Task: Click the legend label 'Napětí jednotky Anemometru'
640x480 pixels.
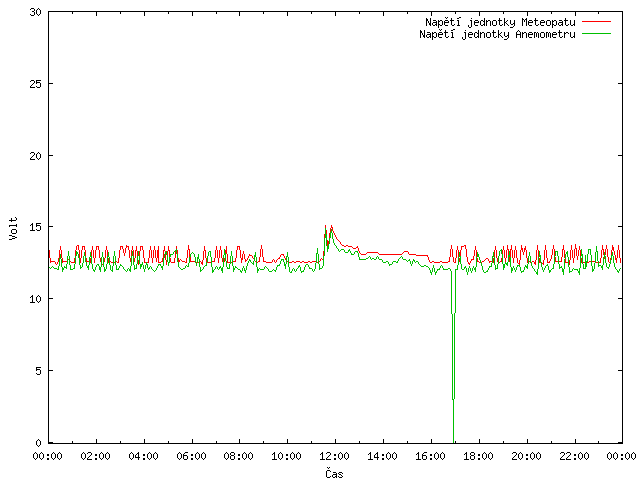Action: click(x=497, y=34)
